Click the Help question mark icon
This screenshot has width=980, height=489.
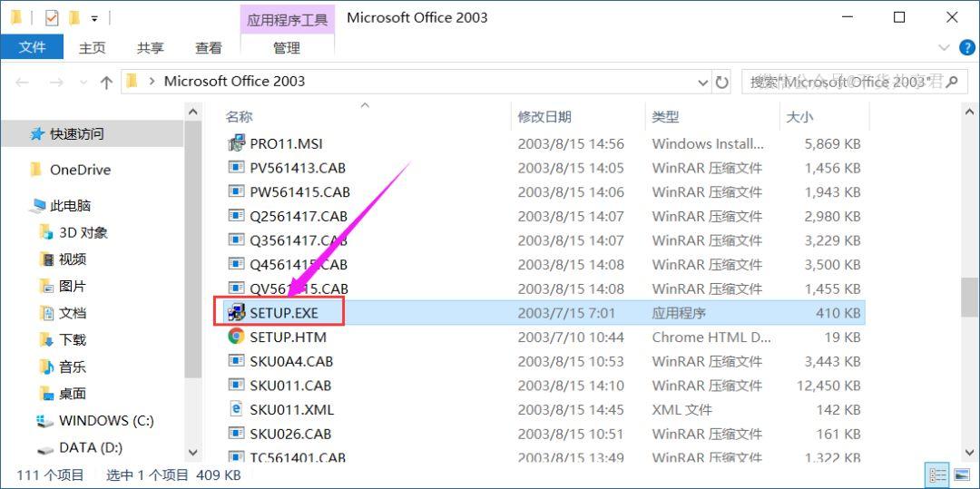[x=967, y=47]
